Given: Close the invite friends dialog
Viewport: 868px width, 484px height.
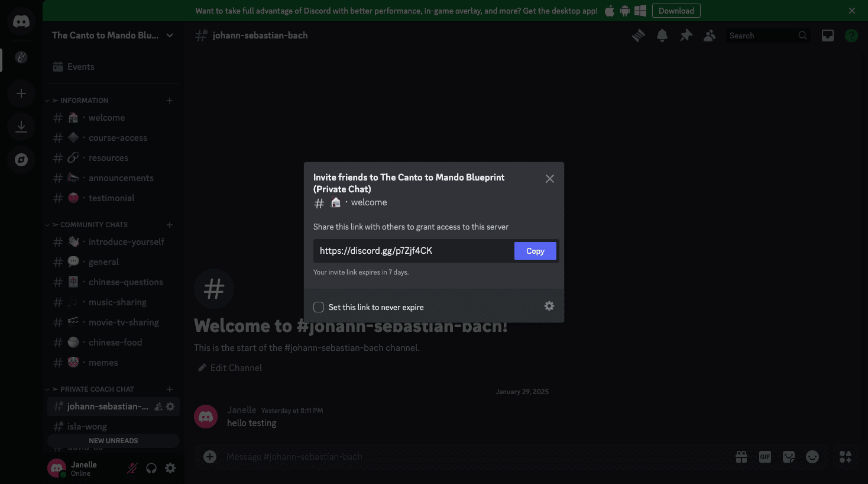Looking at the screenshot, I should [x=550, y=179].
